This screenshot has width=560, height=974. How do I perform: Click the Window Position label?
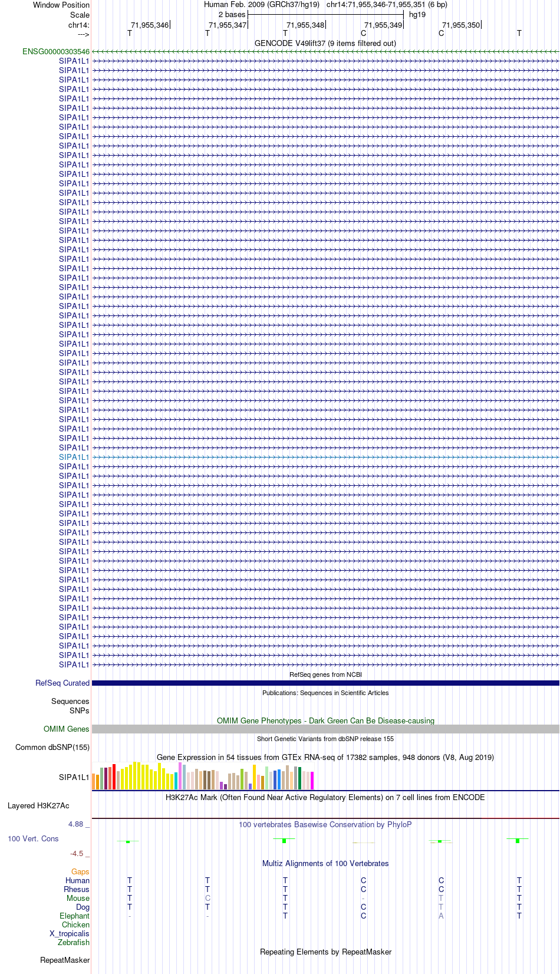coord(61,5)
